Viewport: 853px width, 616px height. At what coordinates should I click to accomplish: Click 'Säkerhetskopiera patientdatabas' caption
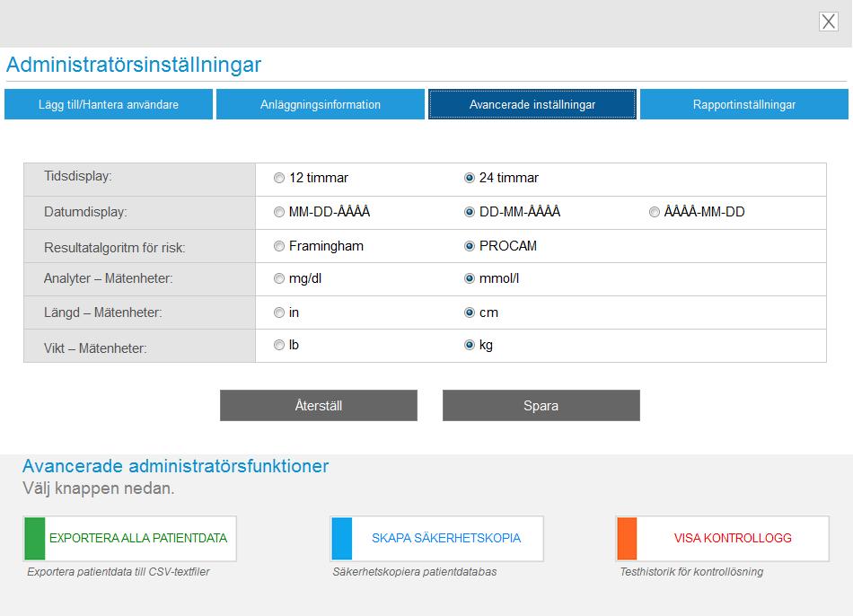tap(415, 572)
